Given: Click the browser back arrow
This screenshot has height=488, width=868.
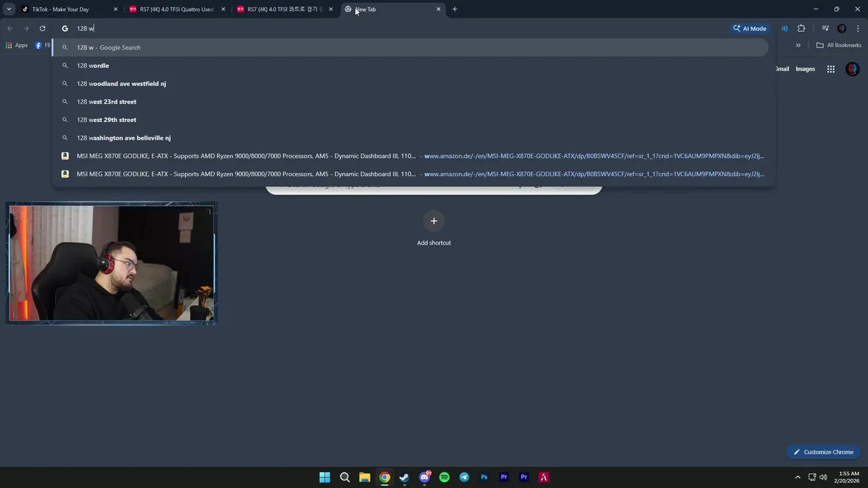Looking at the screenshot, I should [x=9, y=28].
